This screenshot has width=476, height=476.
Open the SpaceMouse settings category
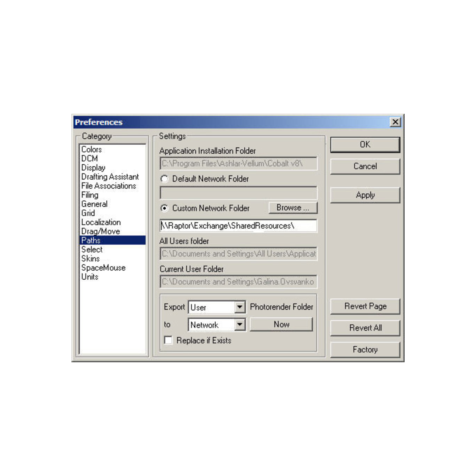(x=103, y=267)
